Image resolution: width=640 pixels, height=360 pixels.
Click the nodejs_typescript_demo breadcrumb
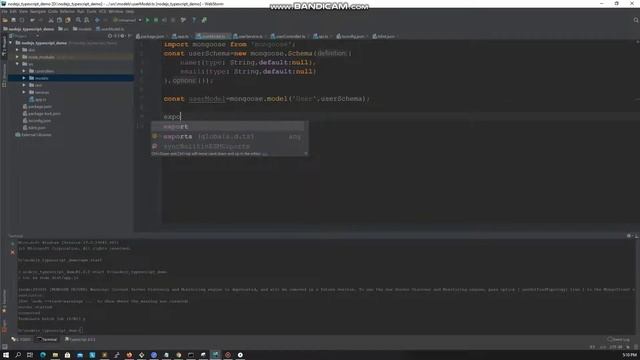click(x=29, y=29)
